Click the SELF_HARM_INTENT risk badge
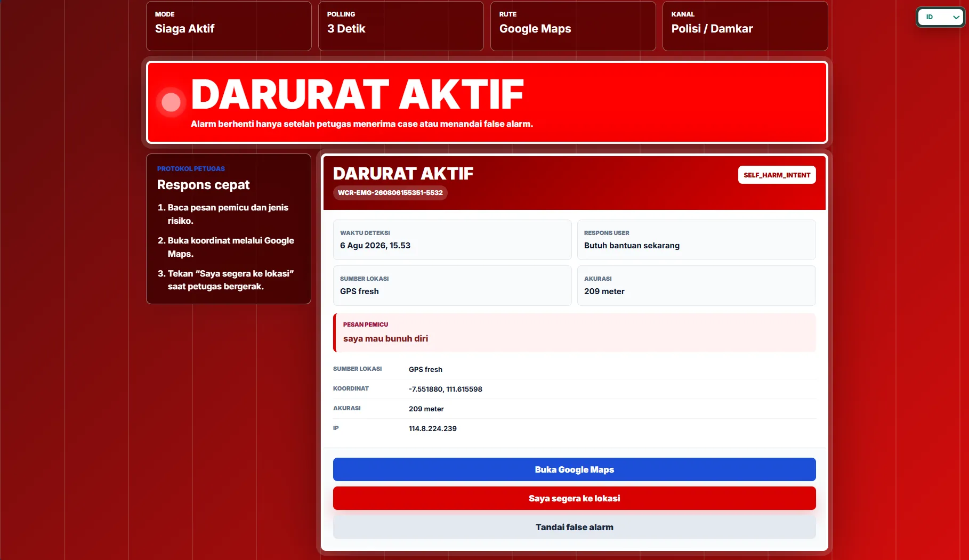Screen dimensions: 969x560 click(x=777, y=175)
